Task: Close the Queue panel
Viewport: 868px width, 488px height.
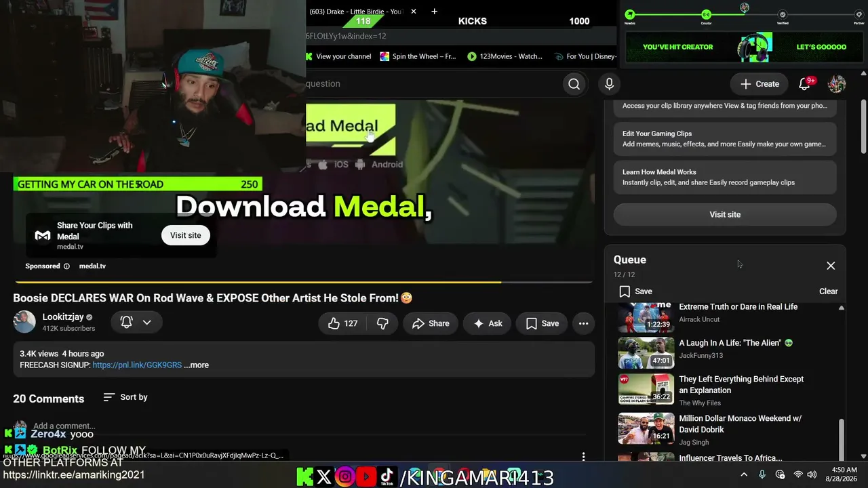Action: (x=831, y=266)
